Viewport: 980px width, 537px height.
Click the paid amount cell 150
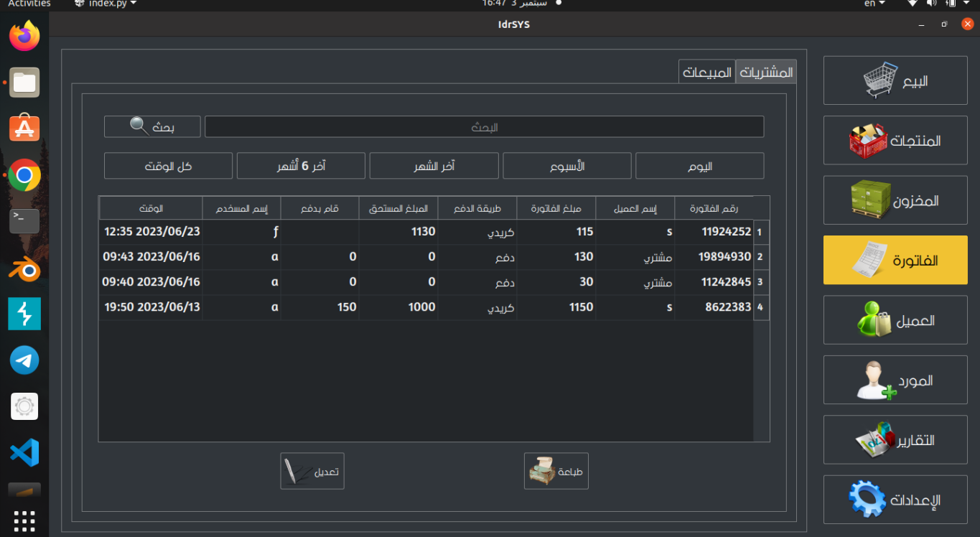[320, 307]
